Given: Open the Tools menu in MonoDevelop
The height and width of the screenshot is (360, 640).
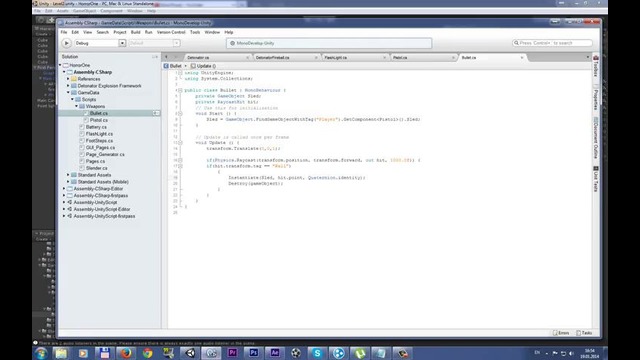Looking at the screenshot, I should 195,32.
